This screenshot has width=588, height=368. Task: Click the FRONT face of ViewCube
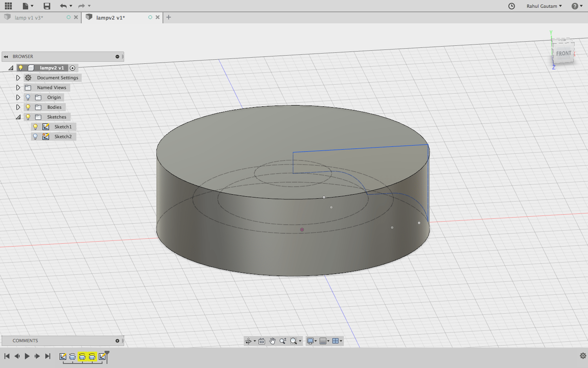point(563,53)
